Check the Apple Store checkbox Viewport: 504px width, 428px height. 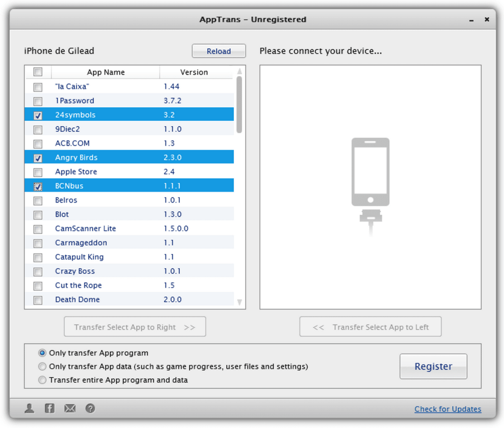(38, 172)
